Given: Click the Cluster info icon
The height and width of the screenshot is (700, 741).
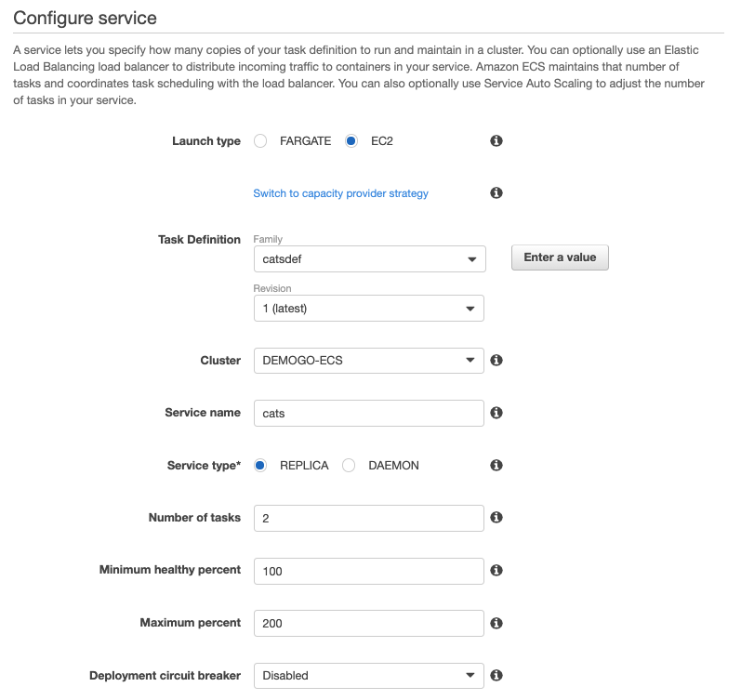Looking at the screenshot, I should pyautogui.click(x=496, y=360).
